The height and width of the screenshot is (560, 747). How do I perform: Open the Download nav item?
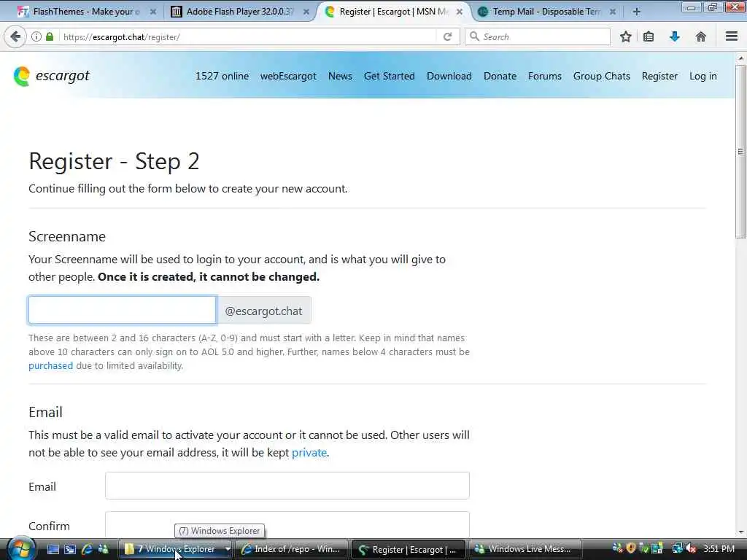tap(449, 76)
